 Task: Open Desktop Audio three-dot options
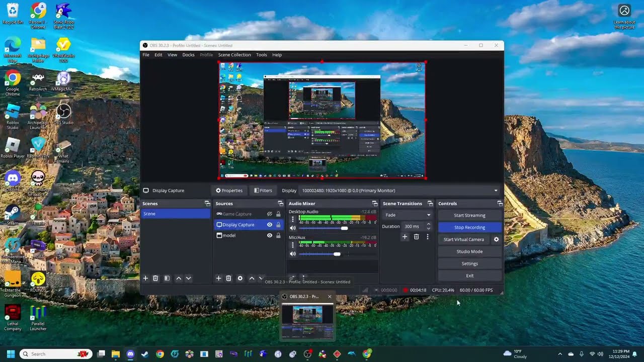tap(293, 219)
